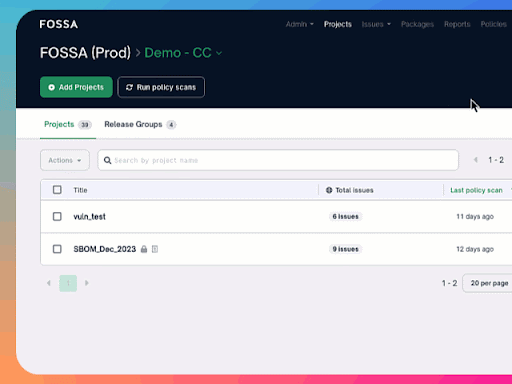Screen dimensions: 512x384
Task: Switch to the Release Groups tab
Action: [x=140, y=124]
